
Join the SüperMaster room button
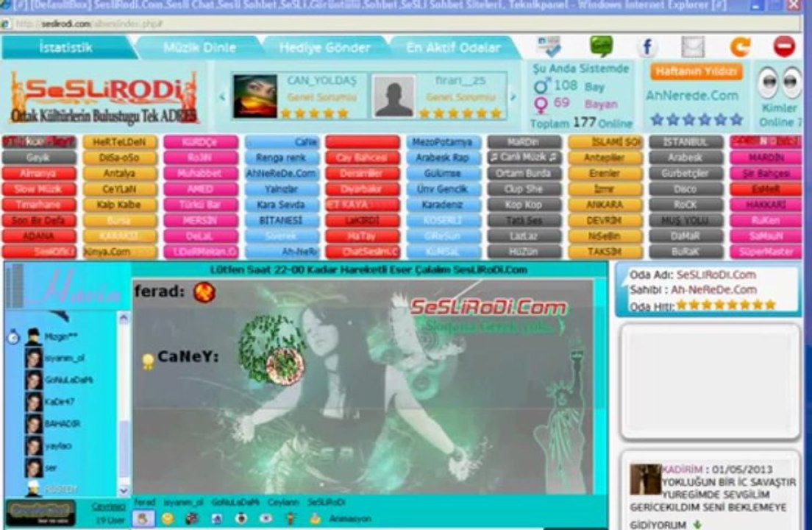click(x=766, y=252)
